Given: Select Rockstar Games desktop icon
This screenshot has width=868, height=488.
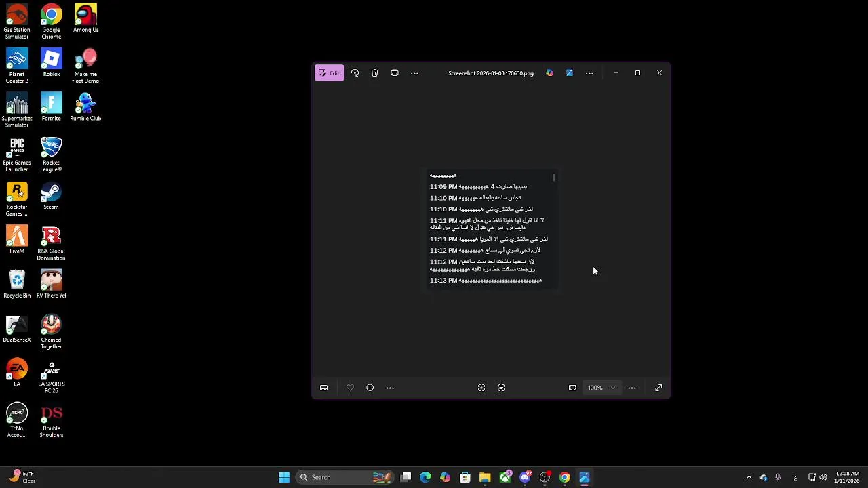Looking at the screenshot, I should click(17, 199).
